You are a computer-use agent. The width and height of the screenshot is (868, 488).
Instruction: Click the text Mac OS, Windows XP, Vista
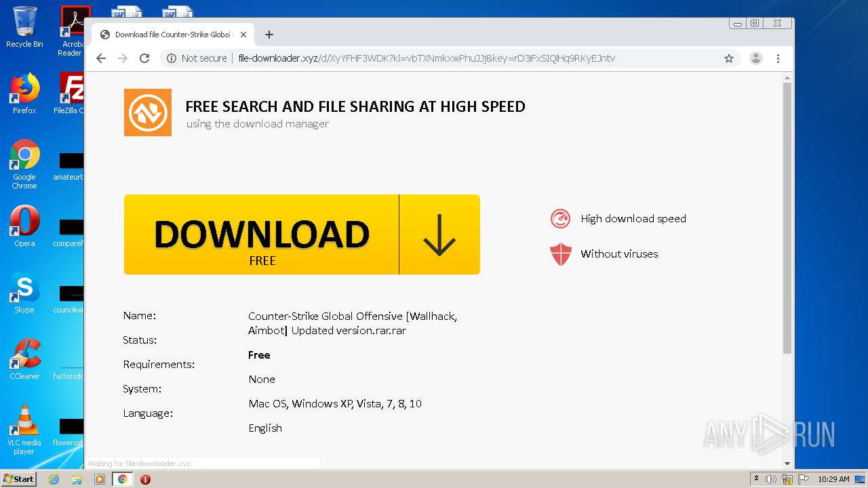coord(335,403)
